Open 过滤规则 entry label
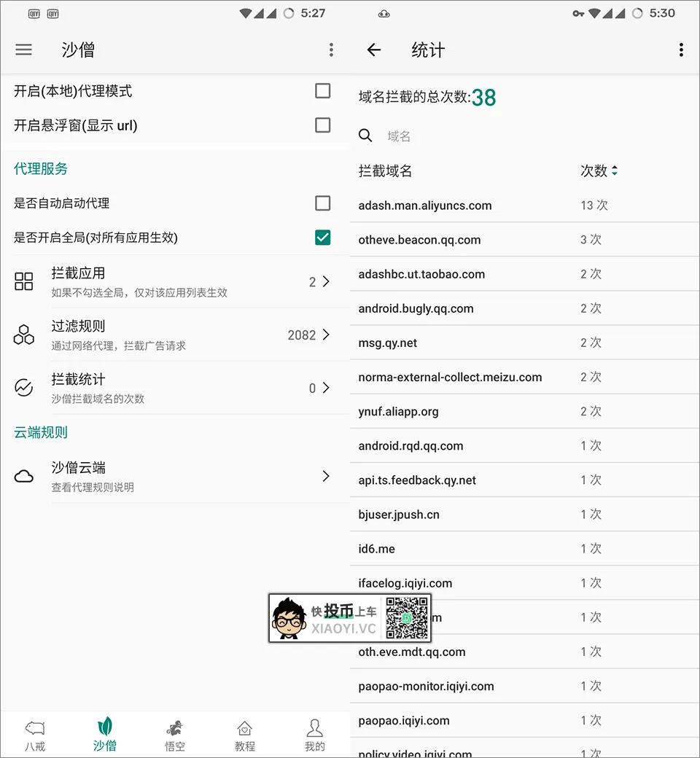 pyautogui.click(x=78, y=327)
